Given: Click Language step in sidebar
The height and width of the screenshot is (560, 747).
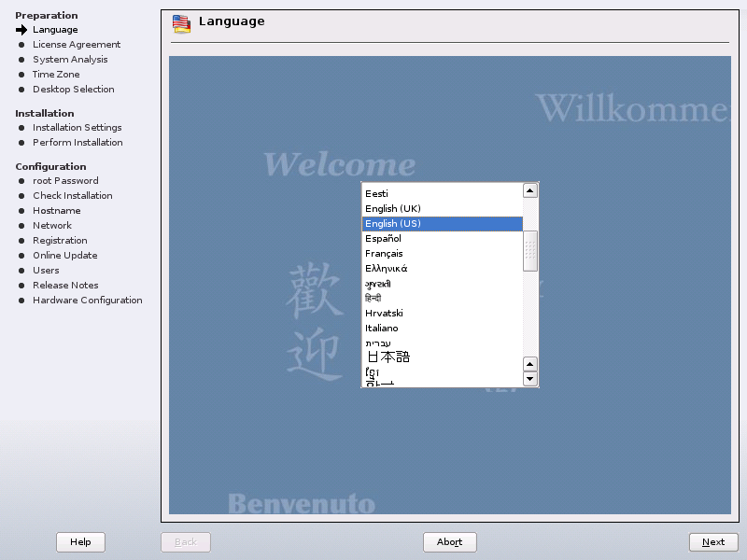Looking at the screenshot, I should [x=55, y=30].
